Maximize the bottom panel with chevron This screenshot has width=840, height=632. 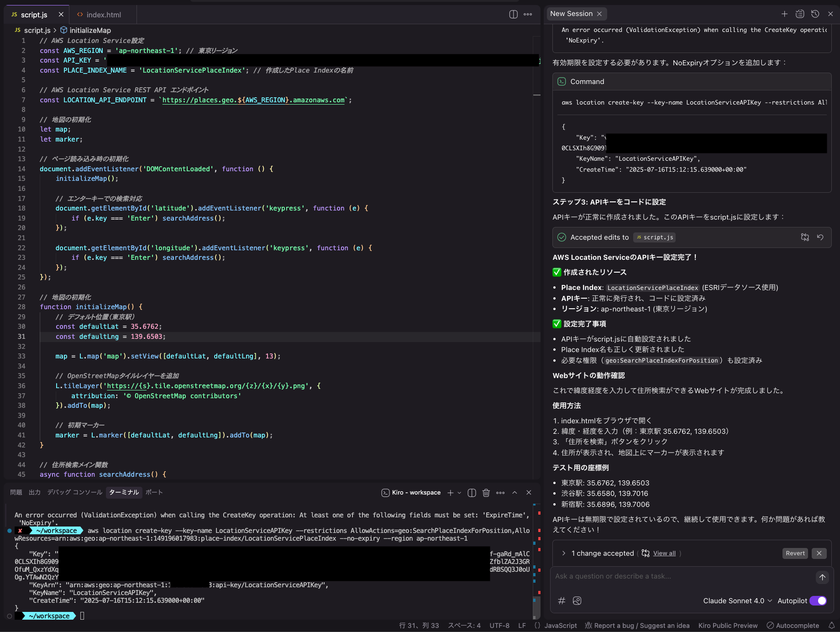(514, 493)
